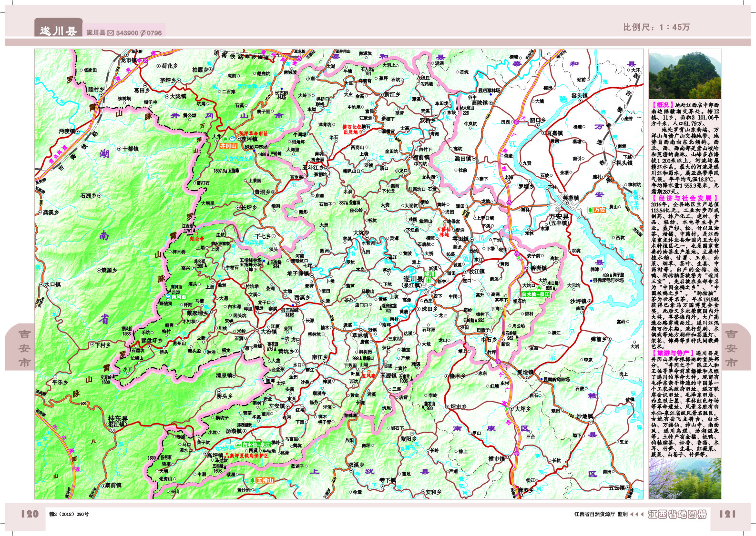Viewport: 756px width, 536px height.
Task: Select the tree icon beside 万安 orange label
Action: (x=590, y=210)
